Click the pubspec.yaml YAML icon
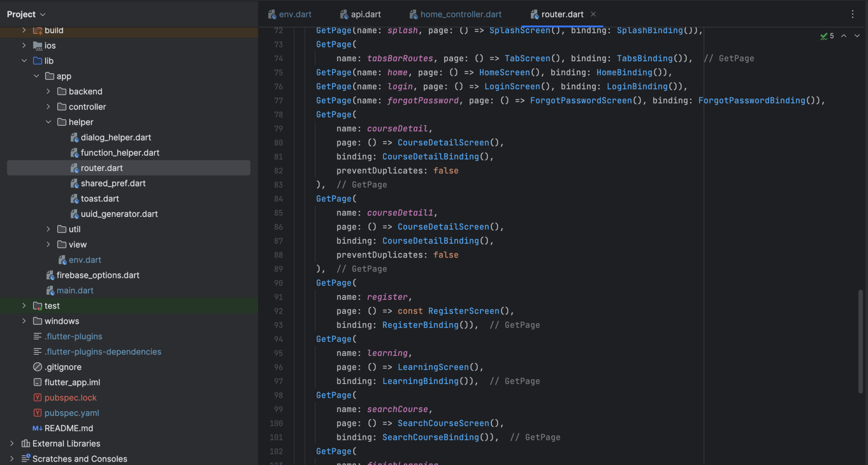Image resolution: width=868 pixels, height=465 pixels. [x=38, y=413]
